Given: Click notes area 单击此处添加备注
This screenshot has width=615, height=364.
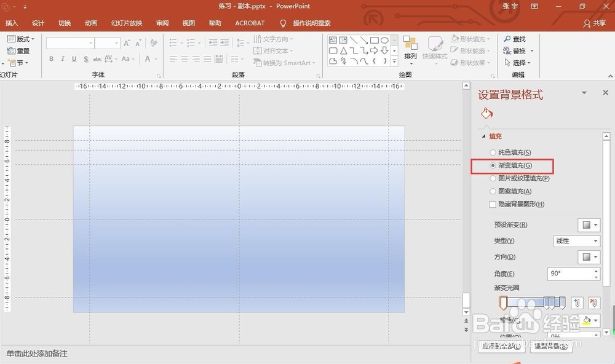Looking at the screenshot, I should (37, 354).
